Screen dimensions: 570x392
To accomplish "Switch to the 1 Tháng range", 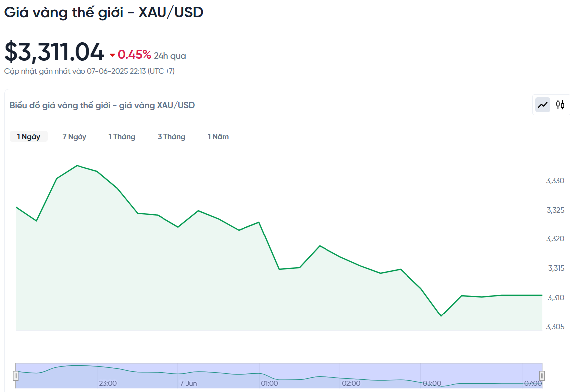I will point(122,137).
